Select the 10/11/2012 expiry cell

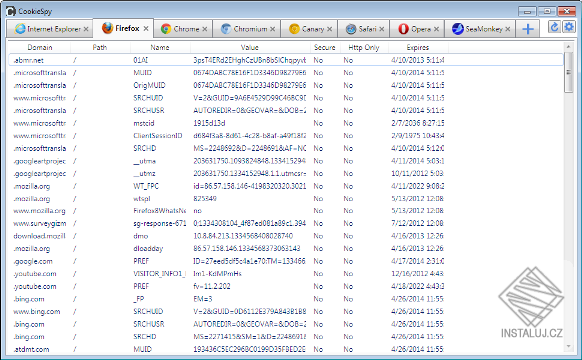click(418, 174)
